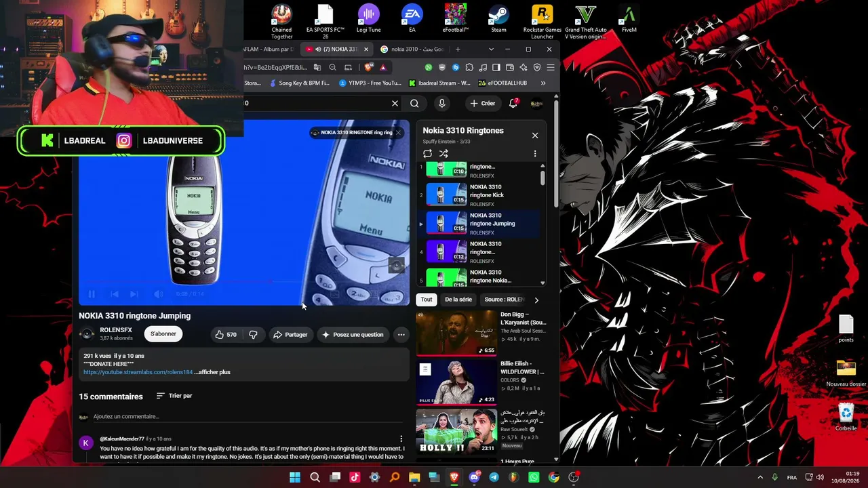Open the Leo AI sparkle icon

click(x=524, y=67)
